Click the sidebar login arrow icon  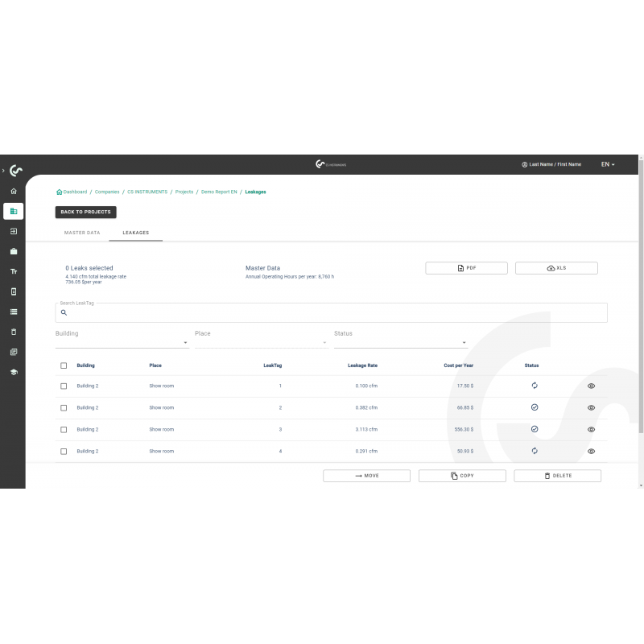pos(13,231)
